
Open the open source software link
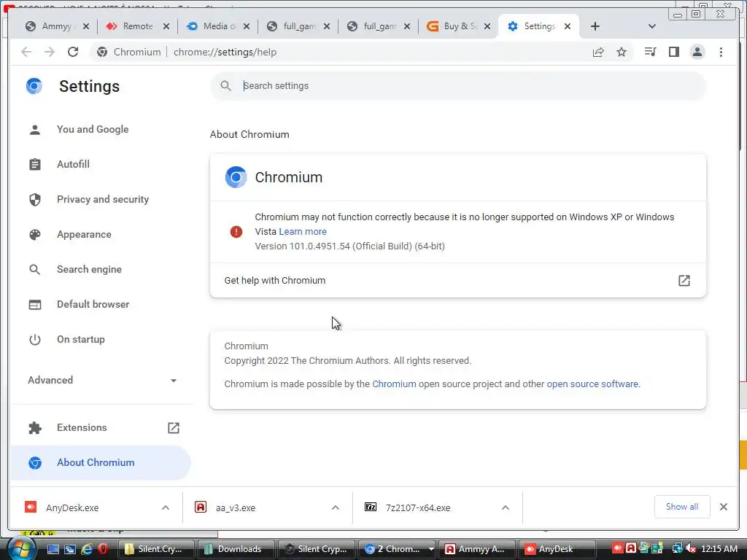coord(592,384)
